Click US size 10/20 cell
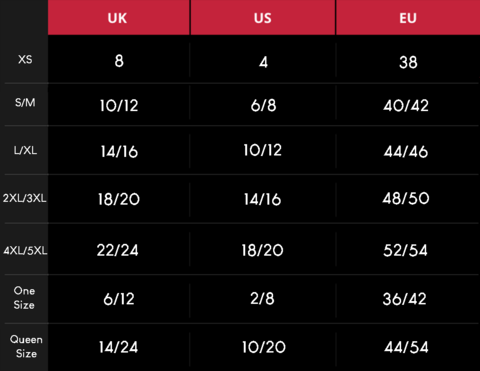 tap(264, 347)
